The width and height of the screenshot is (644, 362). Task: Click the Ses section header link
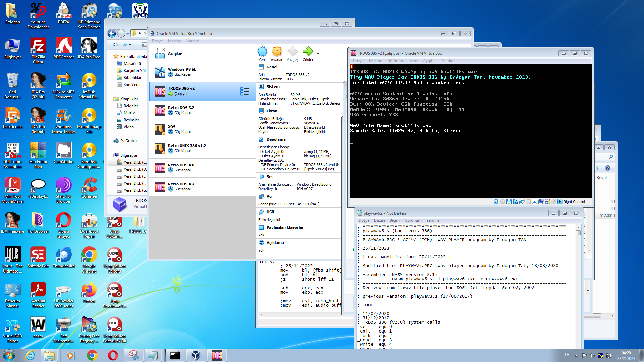click(x=270, y=177)
